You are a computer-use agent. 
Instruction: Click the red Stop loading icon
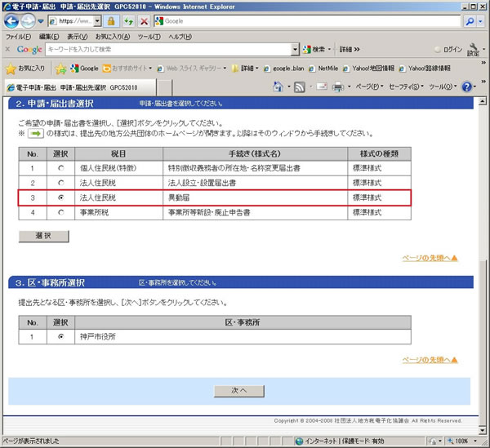(x=144, y=21)
